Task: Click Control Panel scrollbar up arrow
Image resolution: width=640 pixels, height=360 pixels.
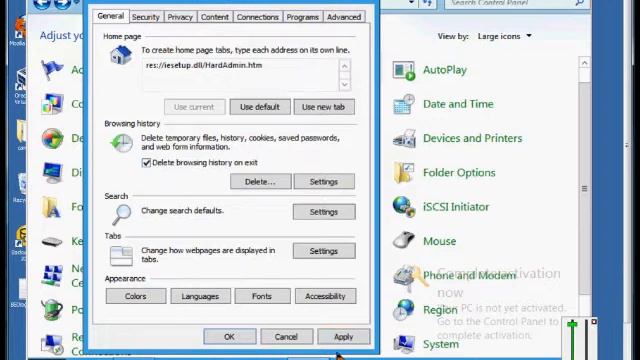Action: pos(584,63)
